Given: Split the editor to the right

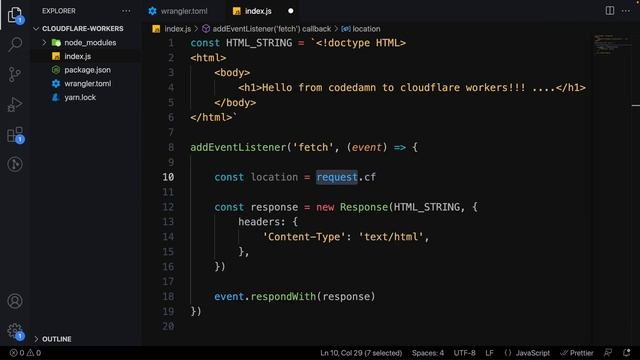Looking at the screenshot, I should 609,11.
